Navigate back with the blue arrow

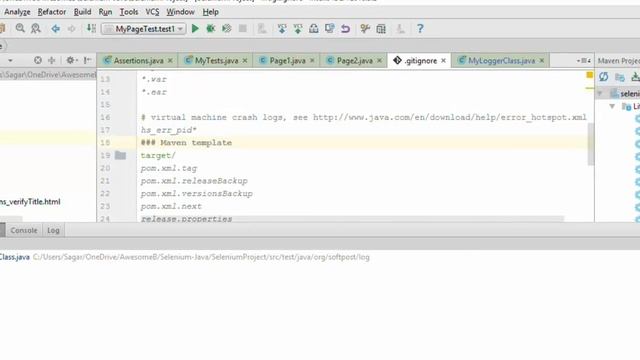point(56,29)
